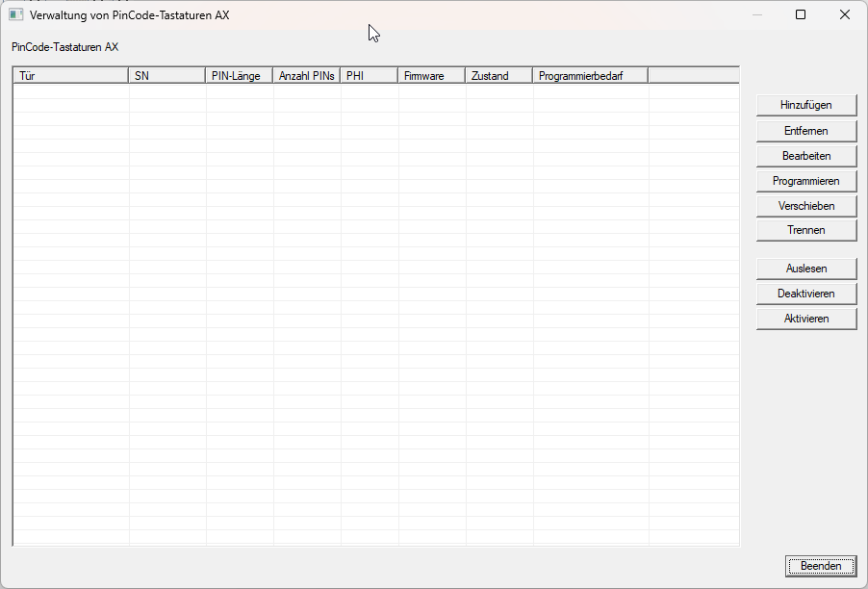Screen dimensions: 868x589
Task: Maximize the PinCode-Tastaturen window
Action: coord(801,15)
